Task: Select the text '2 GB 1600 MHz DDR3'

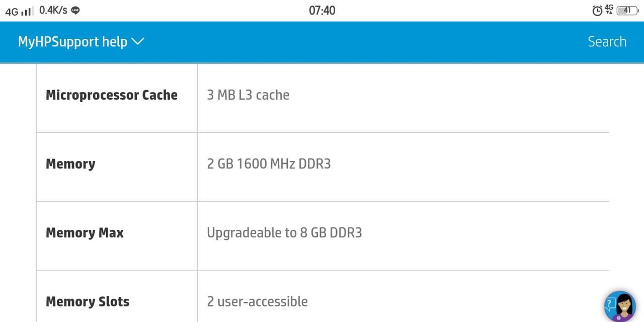Action: tap(270, 164)
